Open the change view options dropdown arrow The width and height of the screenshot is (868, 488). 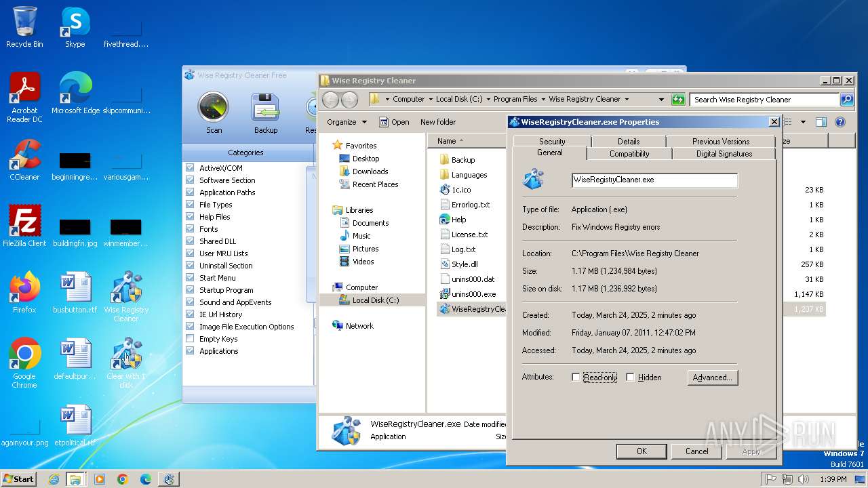(x=803, y=122)
